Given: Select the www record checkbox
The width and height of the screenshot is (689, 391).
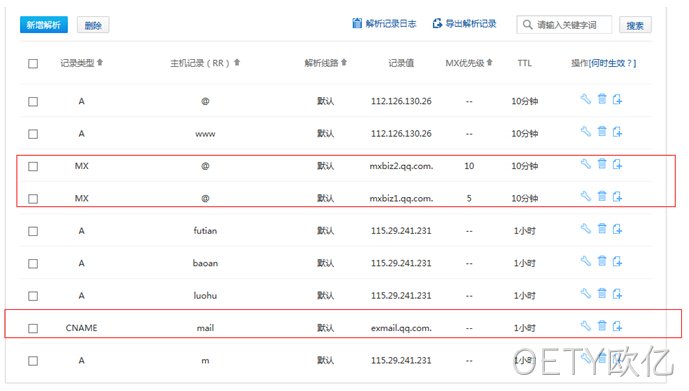Looking at the screenshot, I should [x=33, y=134].
